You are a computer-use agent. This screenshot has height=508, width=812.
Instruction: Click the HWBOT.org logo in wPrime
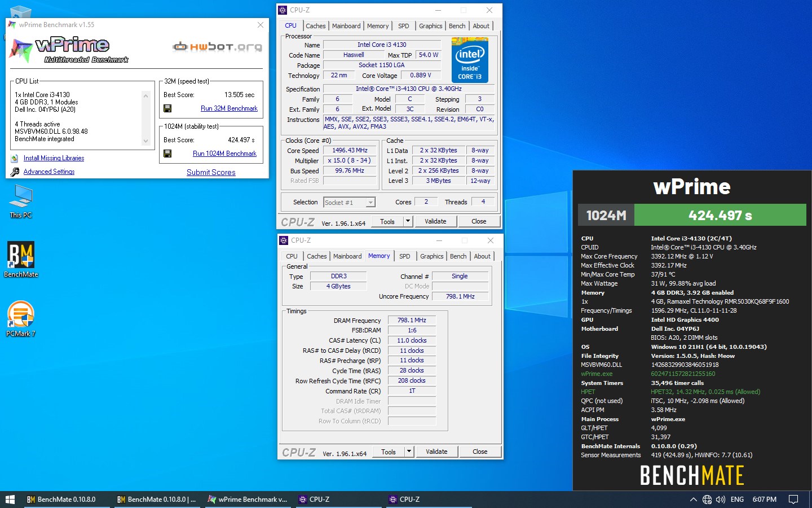(218, 47)
